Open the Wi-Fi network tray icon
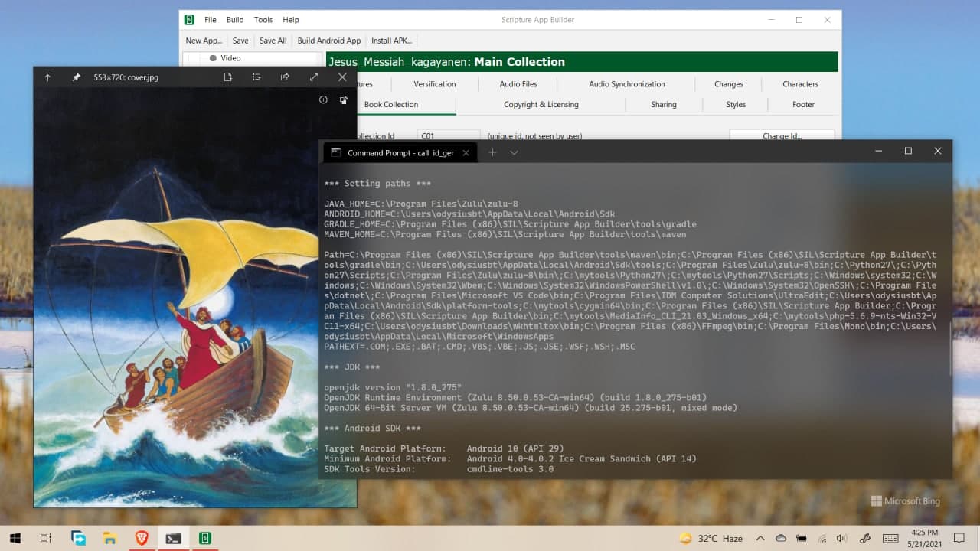The width and height of the screenshot is (980, 551). [822, 538]
